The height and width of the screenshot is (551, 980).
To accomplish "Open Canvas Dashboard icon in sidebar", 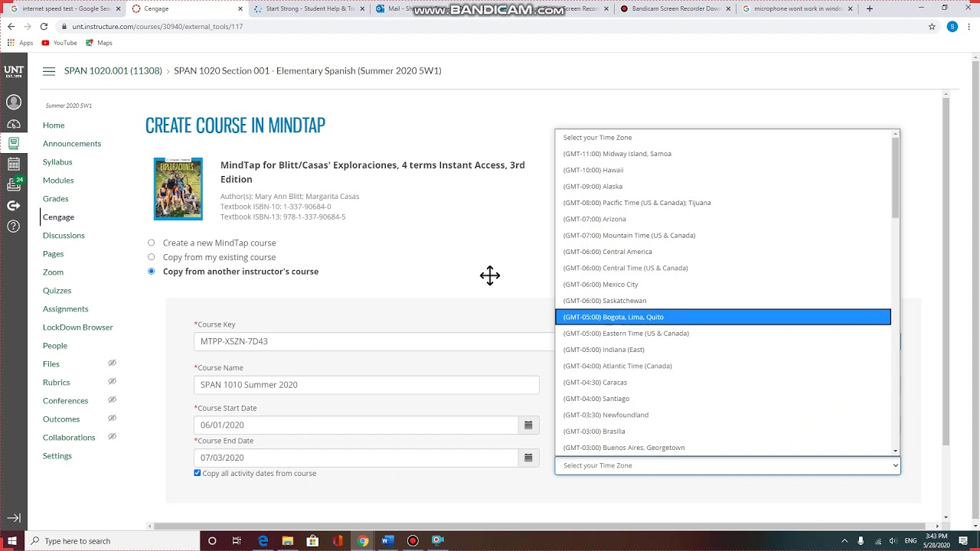I will (14, 123).
